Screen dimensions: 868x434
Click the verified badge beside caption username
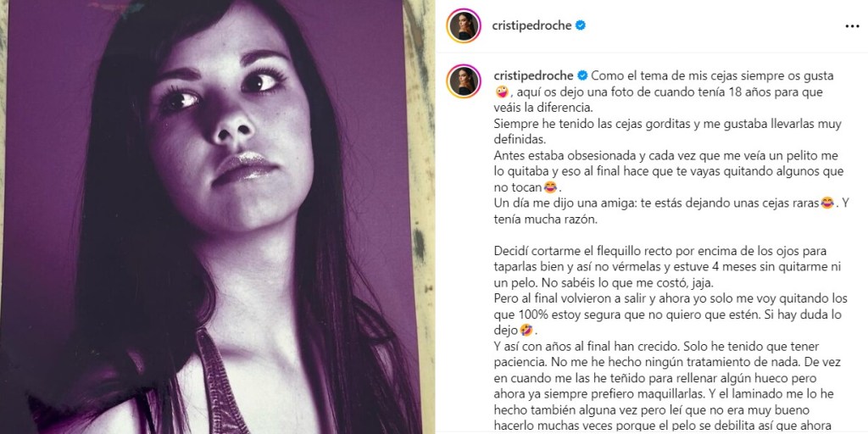click(x=582, y=75)
